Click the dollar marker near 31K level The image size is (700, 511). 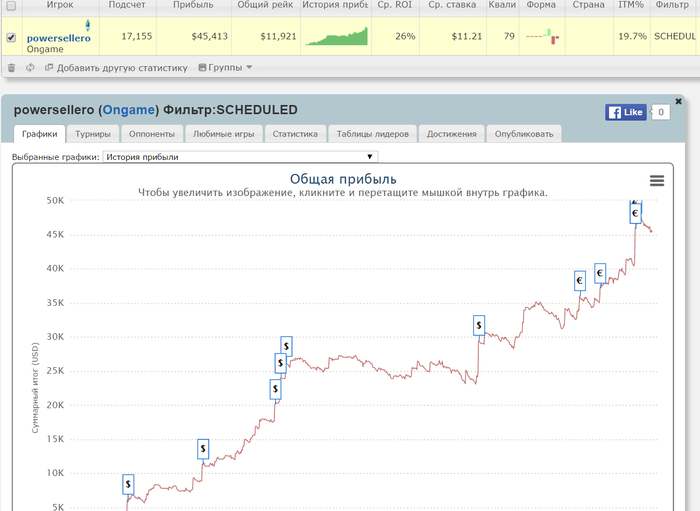pyautogui.click(x=479, y=325)
